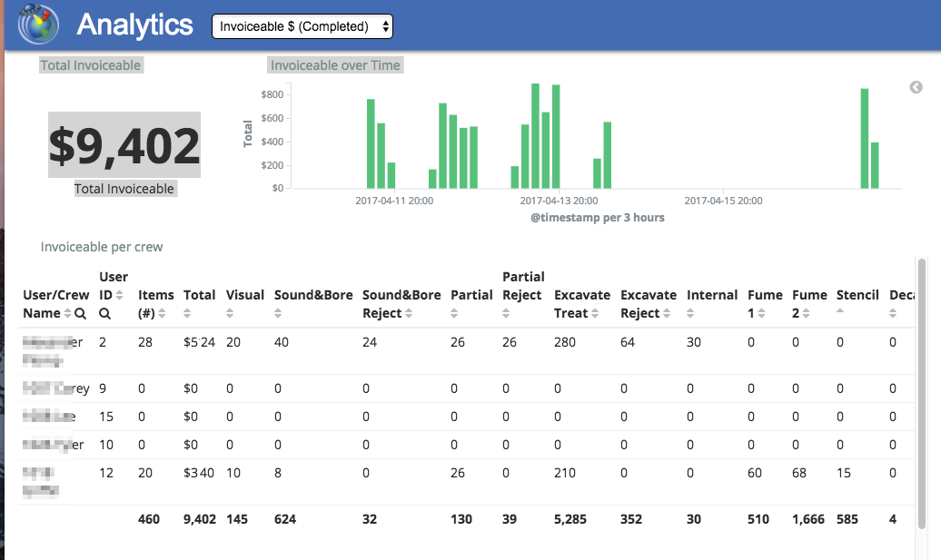Screen dimensions: 941x560
Task: Click the globe app logo icon
Action: [x=38, y=25]
